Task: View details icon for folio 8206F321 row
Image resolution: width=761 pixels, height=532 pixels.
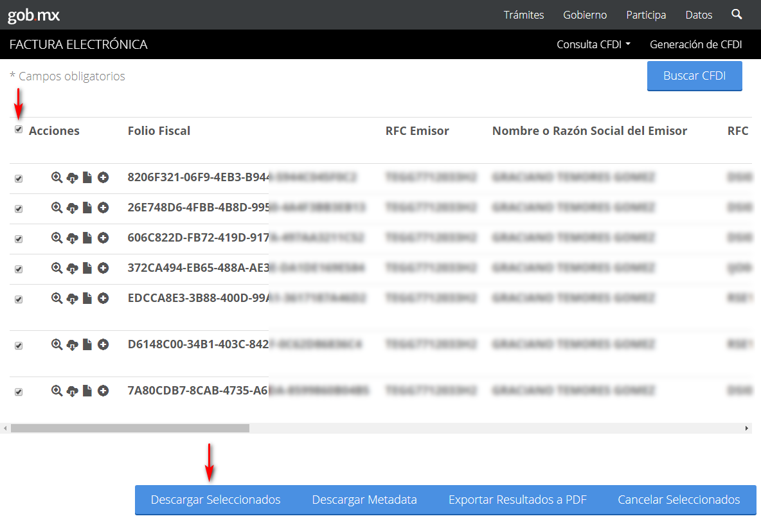Action: click(57, 177)
